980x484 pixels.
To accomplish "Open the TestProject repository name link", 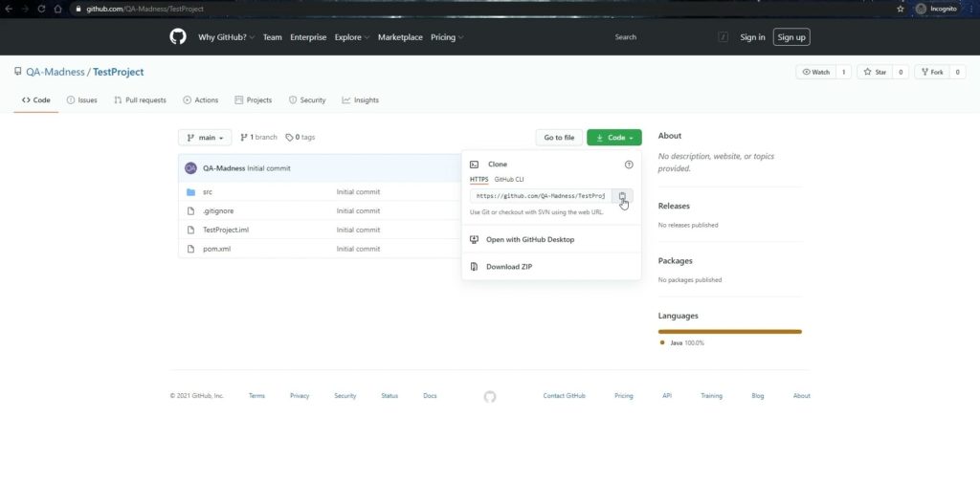I will pyautogui.click(x=118, y=72).
